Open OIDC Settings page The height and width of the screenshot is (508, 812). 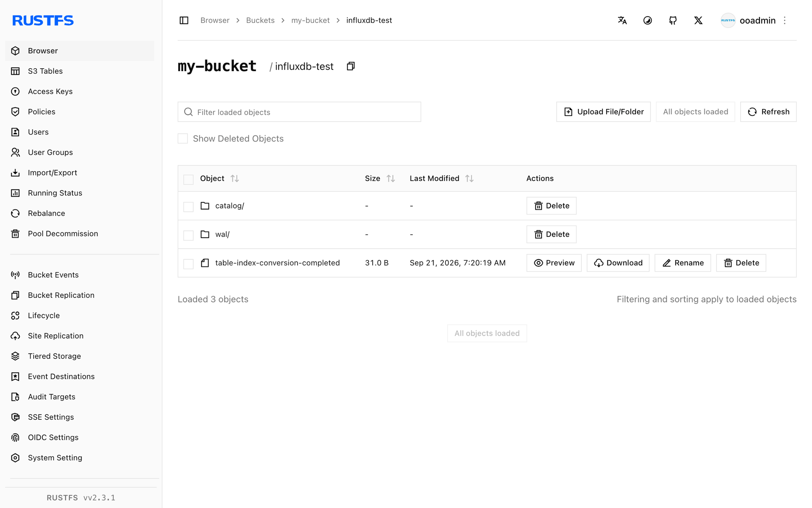[80, 438]
